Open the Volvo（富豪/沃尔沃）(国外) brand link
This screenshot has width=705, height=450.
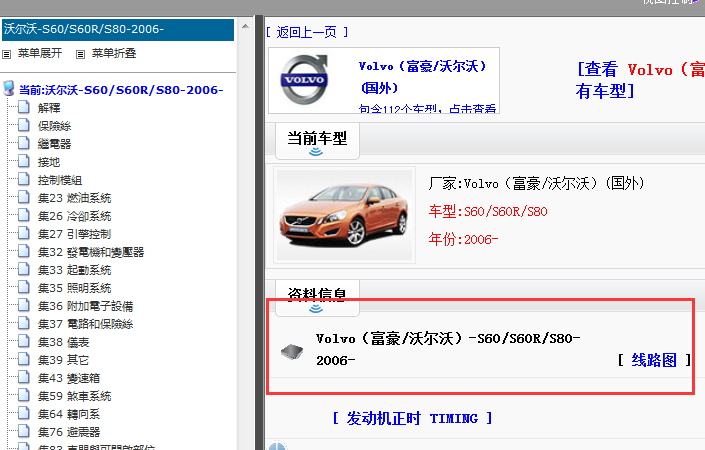point(423,76)
